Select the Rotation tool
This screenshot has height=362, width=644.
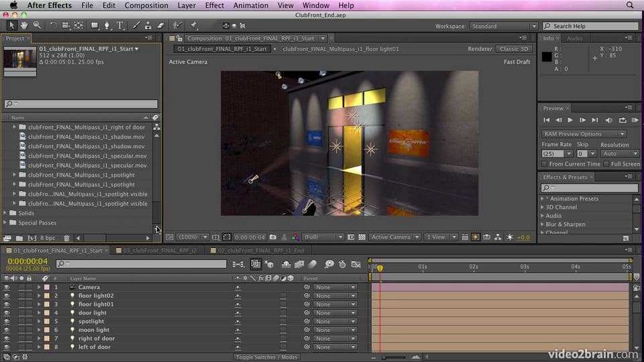tap(53, 25)
